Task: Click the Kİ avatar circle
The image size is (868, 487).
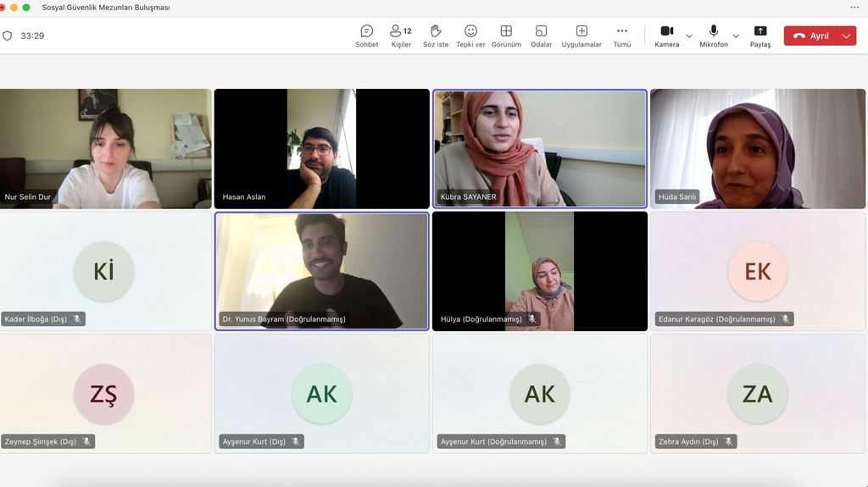Action: tap(103, 271)
